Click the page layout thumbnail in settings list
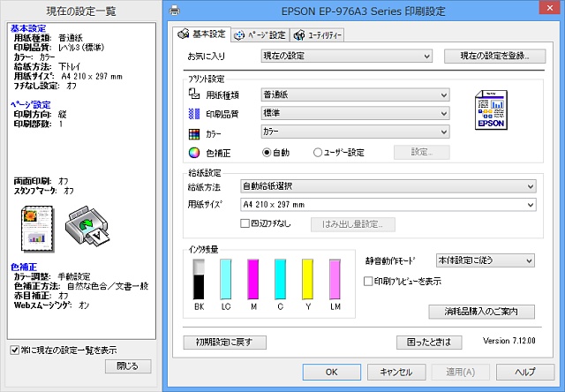The height and width of the screenshot is (392, 565). [x=38, y=229]
